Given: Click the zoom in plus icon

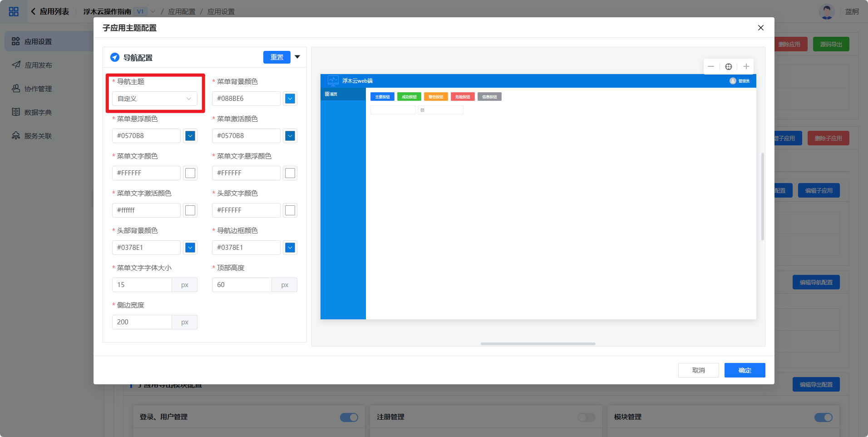Looking at the screenshot, I should (x=746, y=67).
